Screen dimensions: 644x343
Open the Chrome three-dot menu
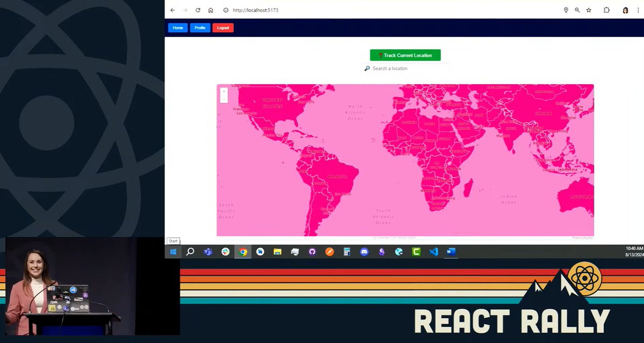click(638, 10)
